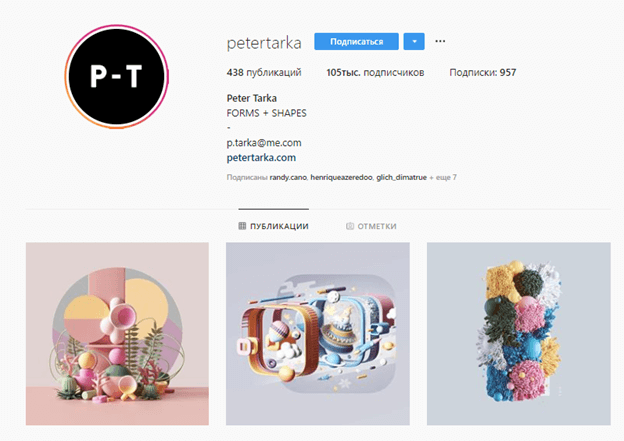Click the 438 публикаций posts count
Screen dimensions: 624x441
(264, 72)
